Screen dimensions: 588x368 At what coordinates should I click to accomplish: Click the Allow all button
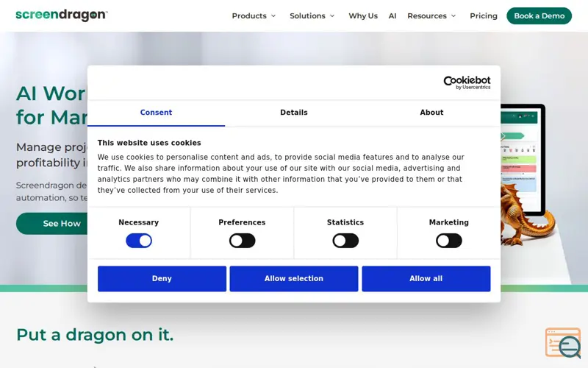pos(426,279)
